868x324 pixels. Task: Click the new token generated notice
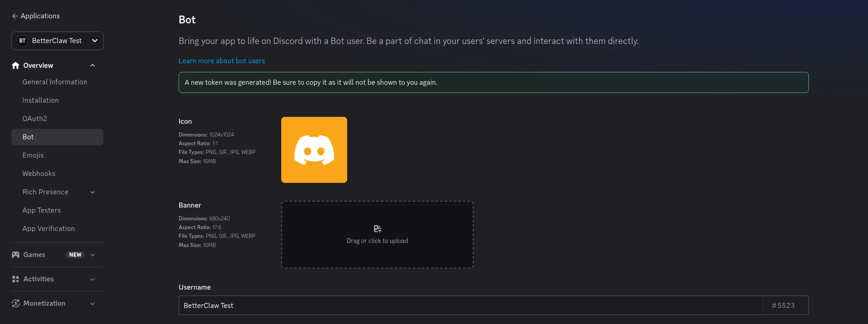494,82
